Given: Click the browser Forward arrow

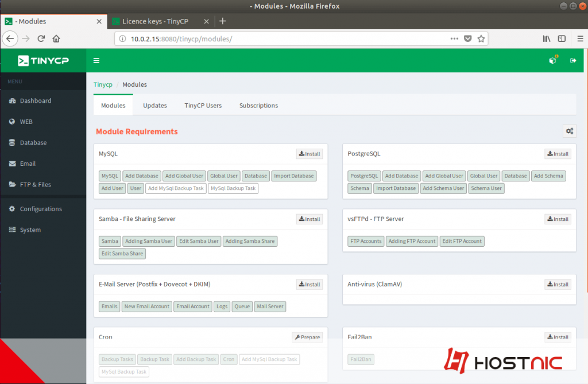Looking at the screenshot, I should pyautogui.click(x=25, y=38).
